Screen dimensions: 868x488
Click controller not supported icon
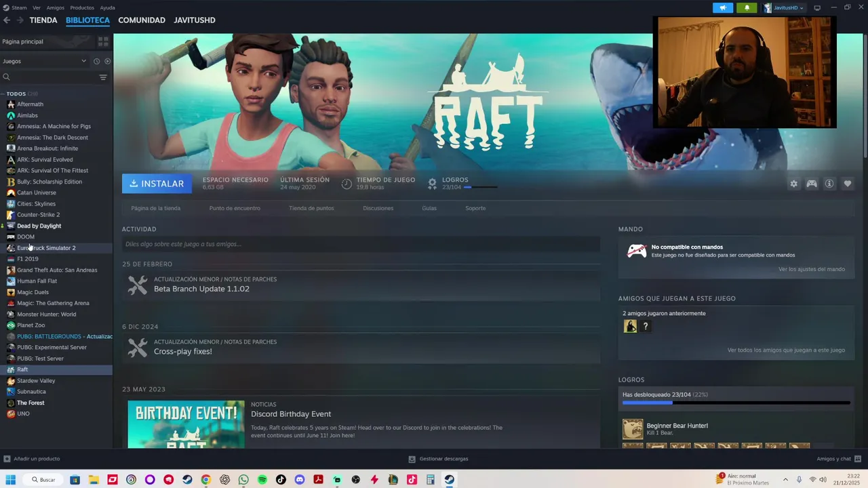(636, 251)
